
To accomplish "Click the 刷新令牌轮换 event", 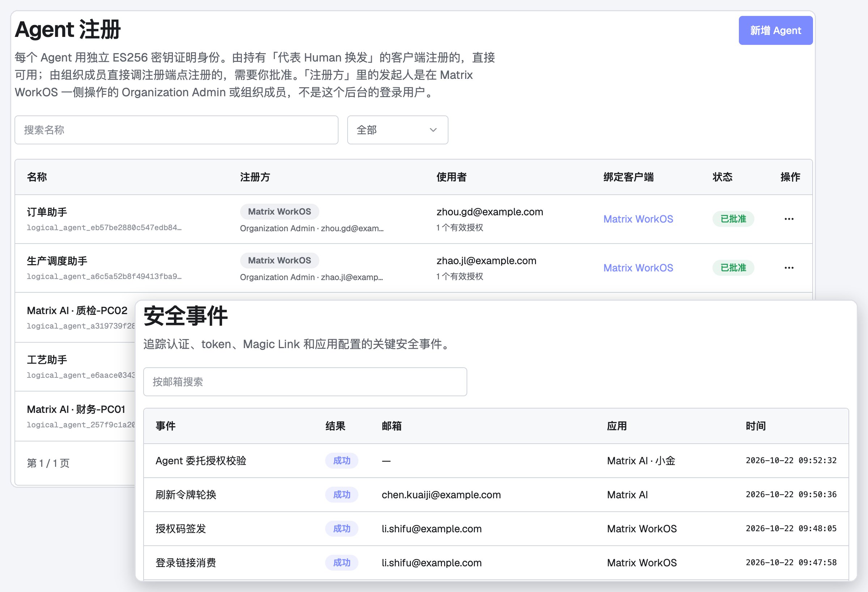I will (186, 495).
